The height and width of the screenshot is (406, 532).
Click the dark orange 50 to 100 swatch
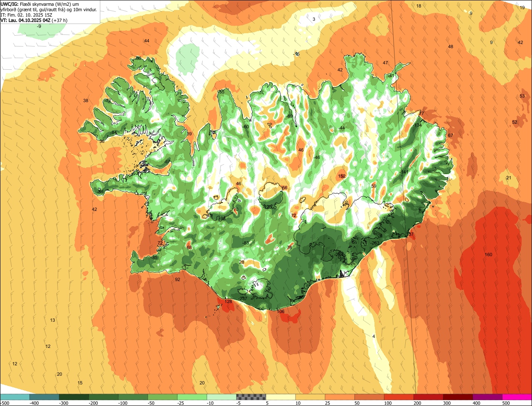(369, 397)
